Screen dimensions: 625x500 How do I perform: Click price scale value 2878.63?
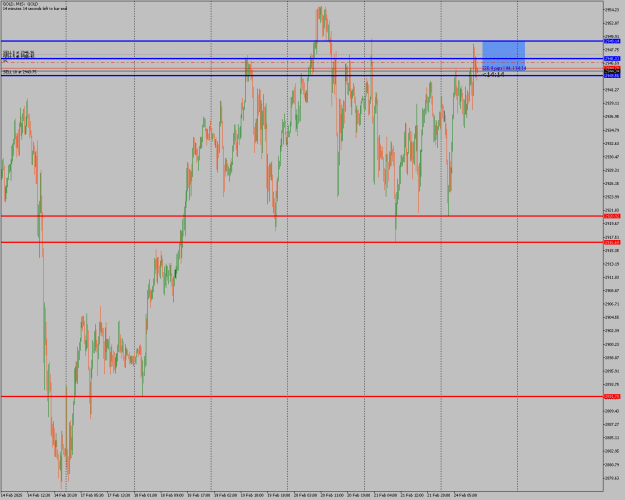pos(612,478)
